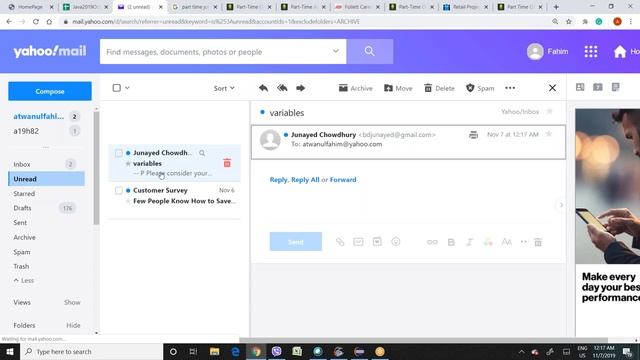Screen dimensions: 640x360
Task: Click the Forward link in body
Action: pos(343,180)
